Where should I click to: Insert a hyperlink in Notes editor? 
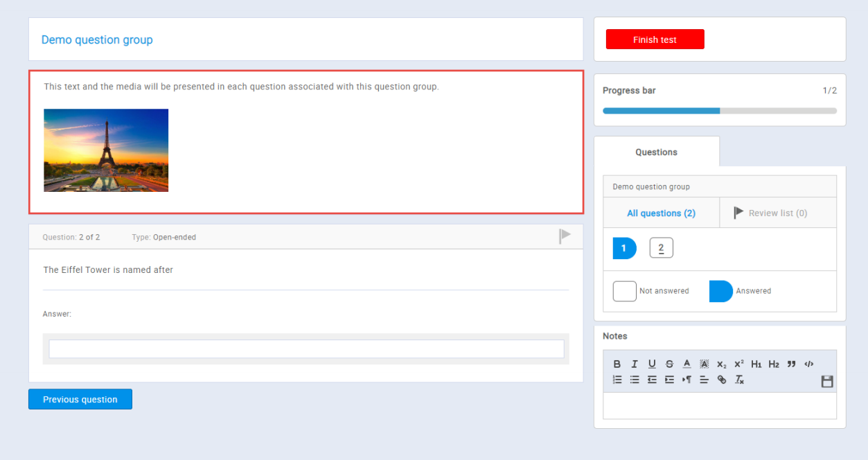[721, 379]
